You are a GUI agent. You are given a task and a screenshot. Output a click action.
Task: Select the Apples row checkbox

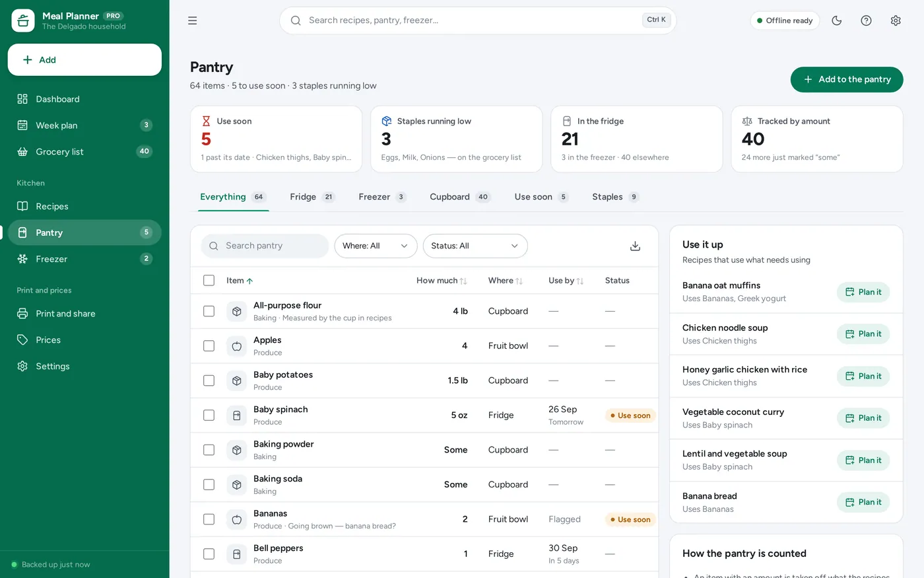tap(209, 346)
